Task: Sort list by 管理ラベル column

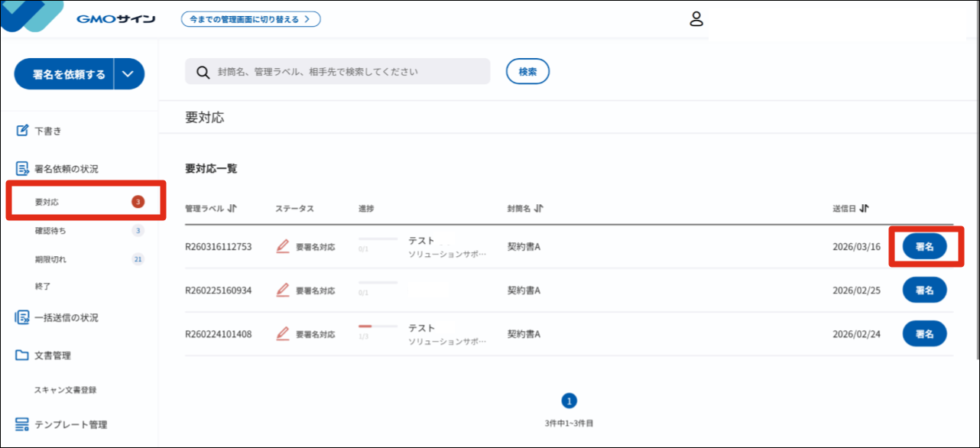Action: [x=232, y=209]
